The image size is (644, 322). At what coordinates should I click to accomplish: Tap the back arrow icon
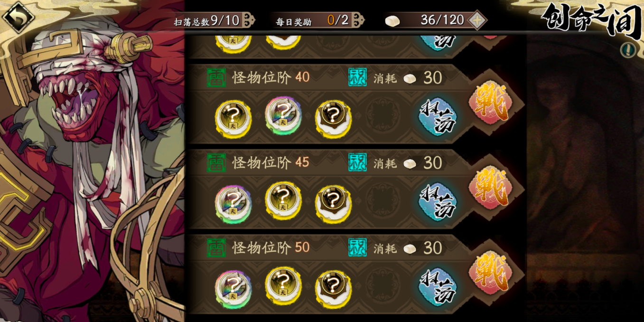pyautogui.click(x=19, y=17)
